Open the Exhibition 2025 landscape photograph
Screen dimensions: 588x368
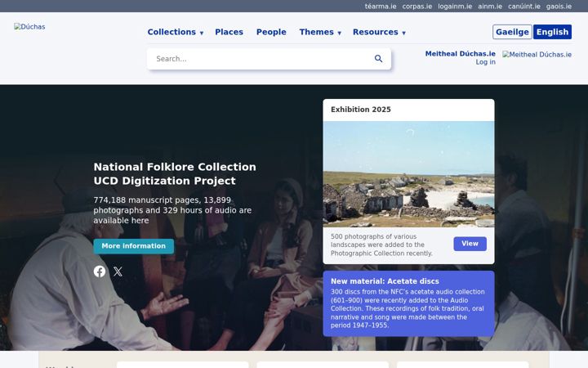point(409,174)
